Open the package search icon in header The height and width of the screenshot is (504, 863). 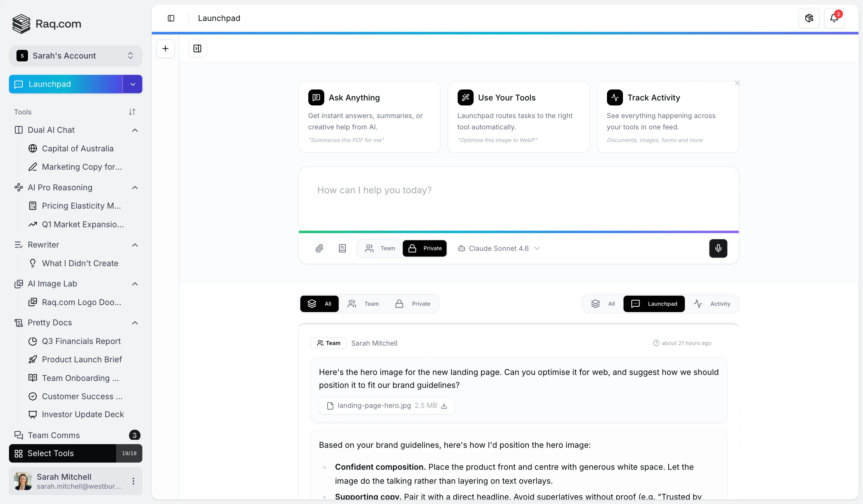point(808,18)
